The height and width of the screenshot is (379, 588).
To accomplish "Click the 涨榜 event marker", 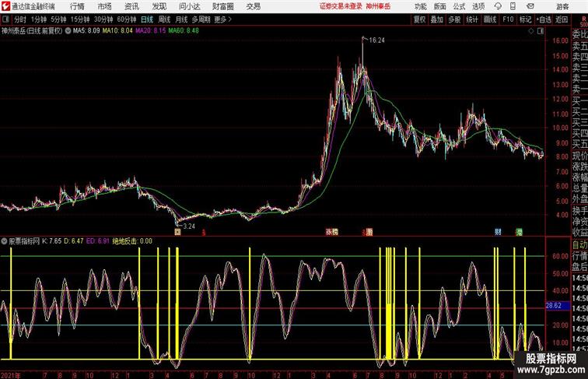I will tap(332, 232).
